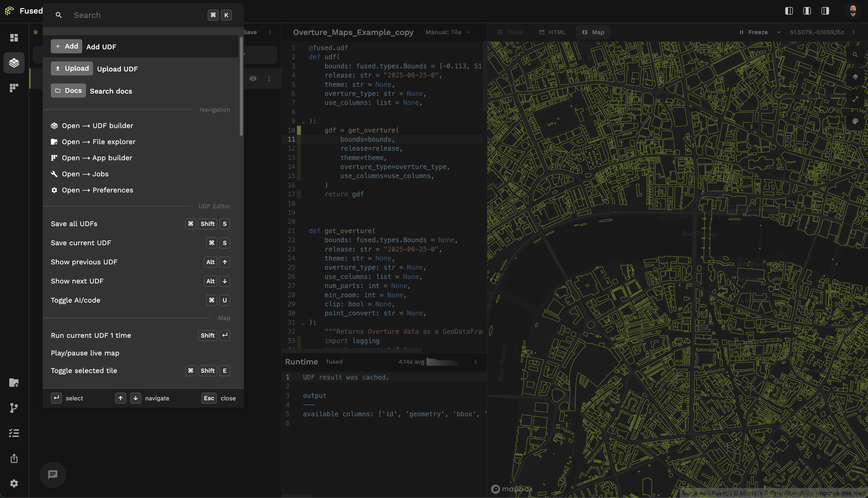Click the command palette Search field

pos(137,15)
